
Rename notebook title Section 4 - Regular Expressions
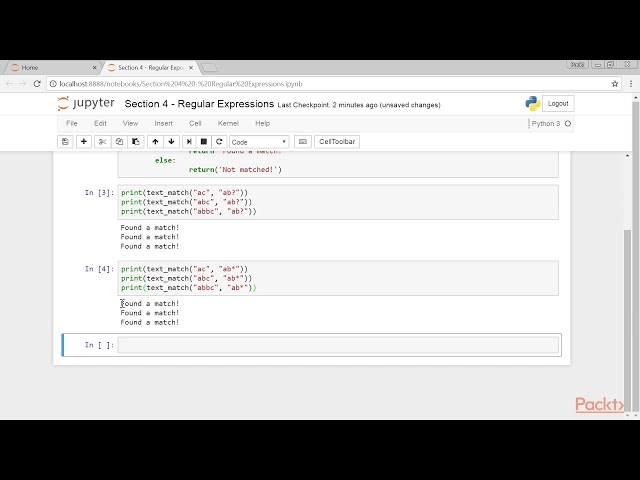[199, 104]
